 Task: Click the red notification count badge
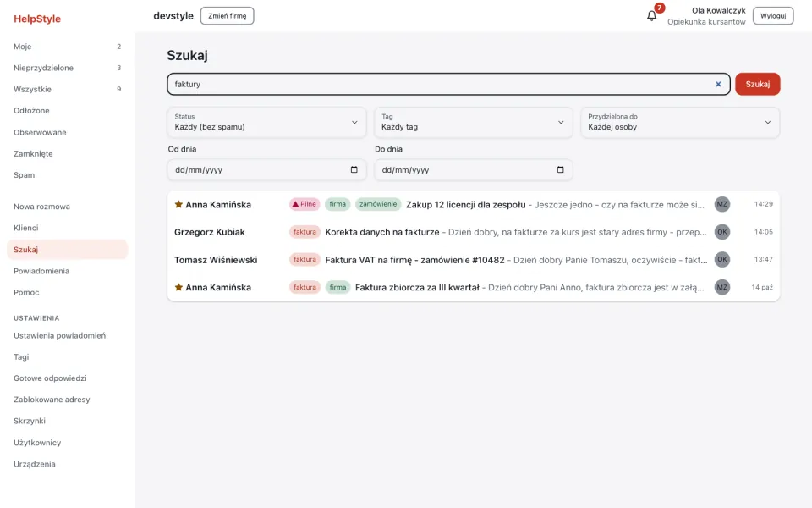[x=659, y=8]
